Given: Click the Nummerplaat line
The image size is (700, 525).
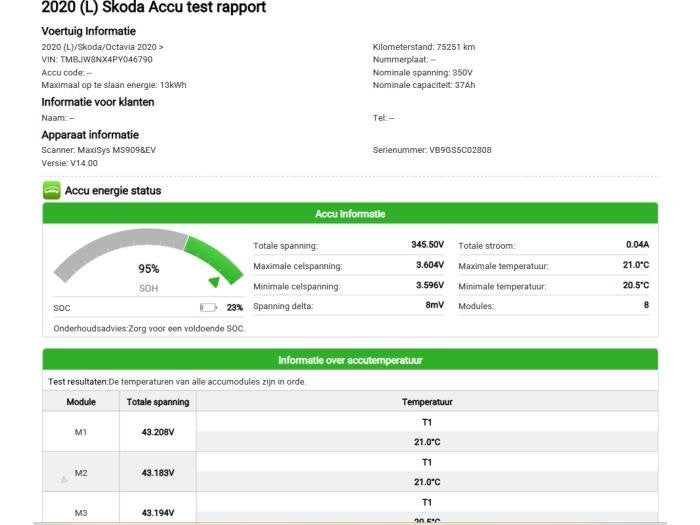Looking at the screenshot, I should (x=404, y=59).
